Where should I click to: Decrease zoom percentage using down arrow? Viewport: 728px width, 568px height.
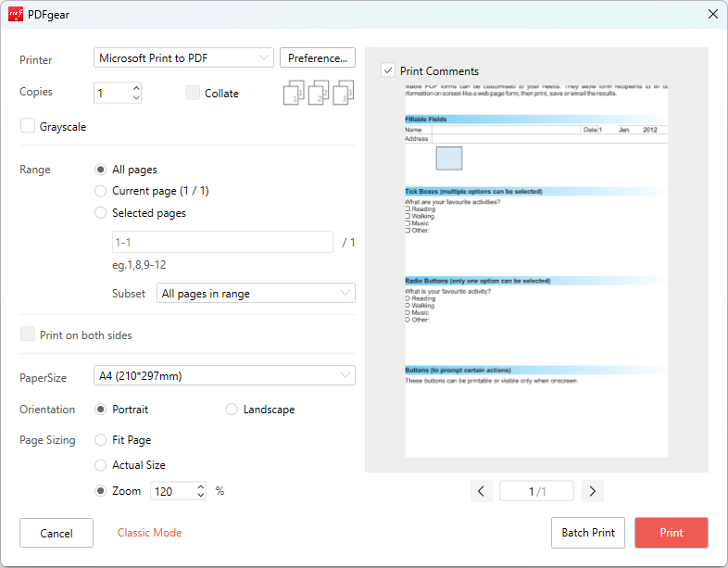tap(201, 496)
